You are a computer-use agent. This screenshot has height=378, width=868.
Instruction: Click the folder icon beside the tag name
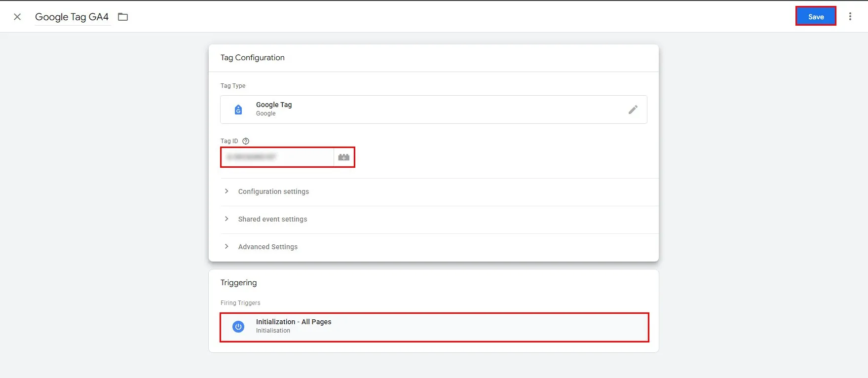(x=123, y=17)
